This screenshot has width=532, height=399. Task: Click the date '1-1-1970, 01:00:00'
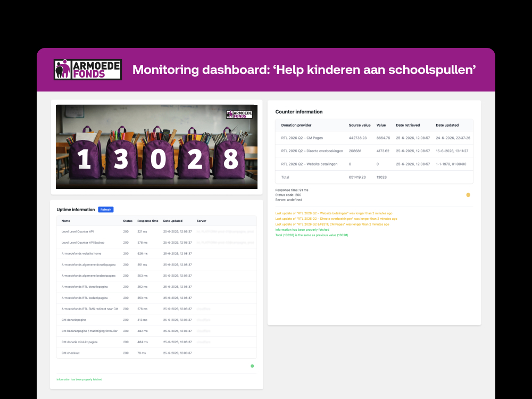(x=451, y=164)
